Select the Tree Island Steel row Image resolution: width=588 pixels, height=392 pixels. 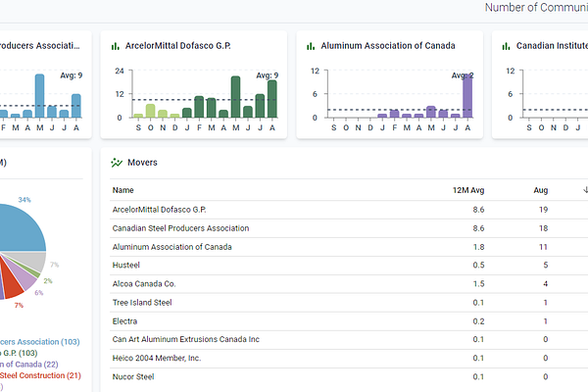(349, 303)
